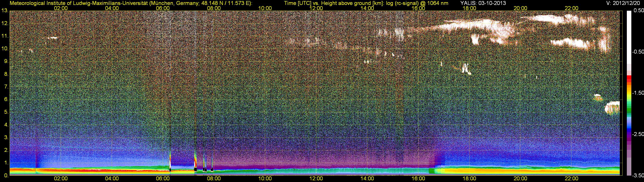Screen dimensions: 644x182
Task: Click the 12 km height axis label
Action: click(x=5, y=23)
